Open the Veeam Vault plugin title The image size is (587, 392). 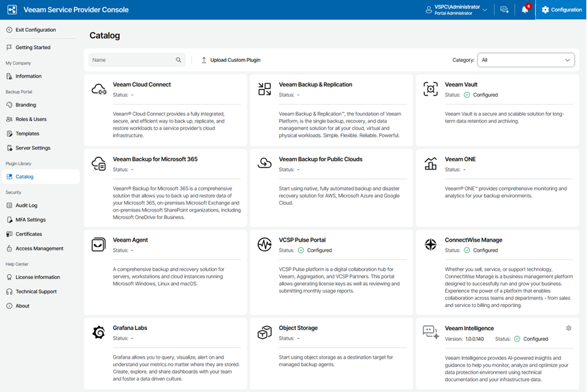click(x=461, y=84)
